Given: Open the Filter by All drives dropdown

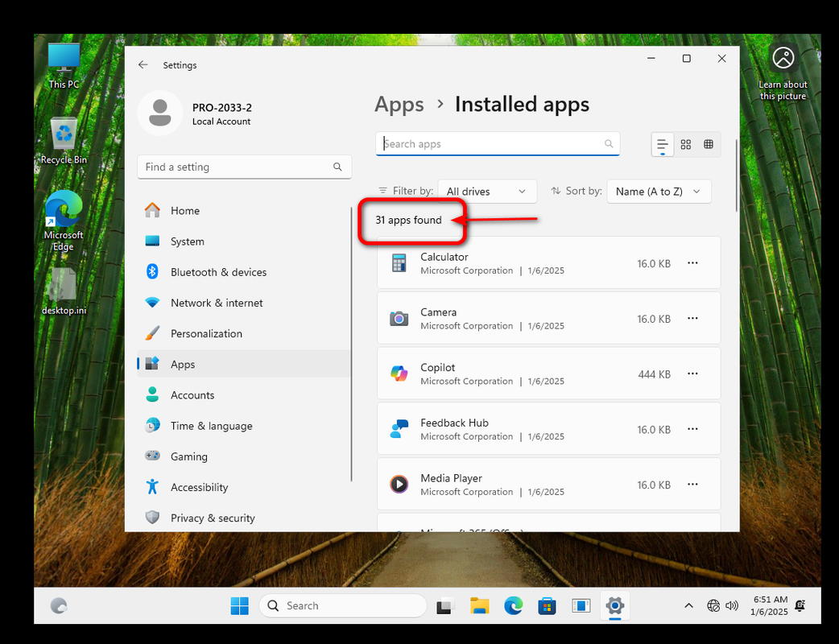Looking at the screenshot, I should 487,192.
